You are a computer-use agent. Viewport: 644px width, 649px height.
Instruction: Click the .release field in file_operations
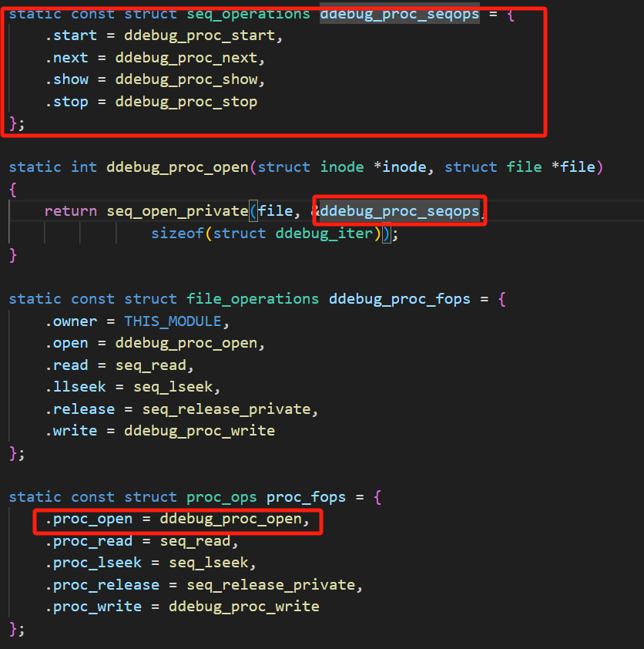coord(80,409)
